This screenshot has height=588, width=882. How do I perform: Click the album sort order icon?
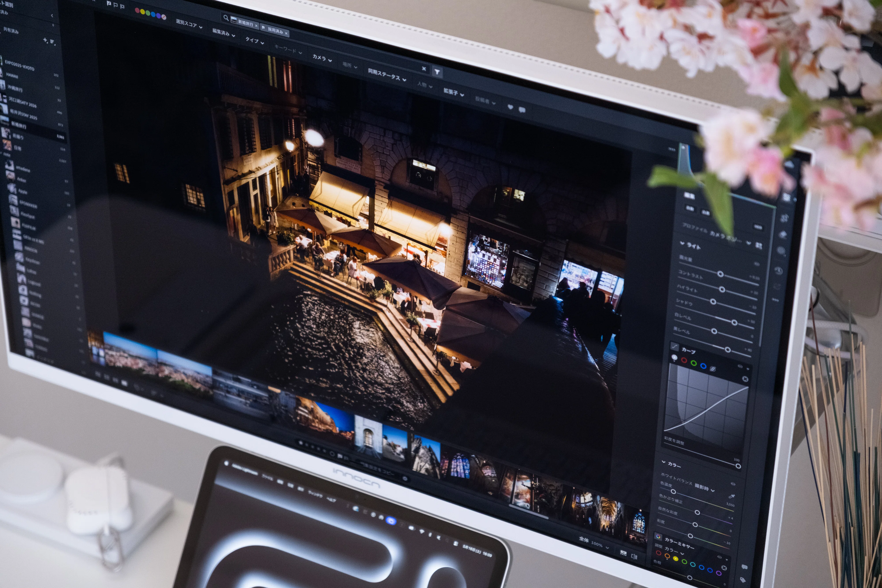click(x=52, y=42)
